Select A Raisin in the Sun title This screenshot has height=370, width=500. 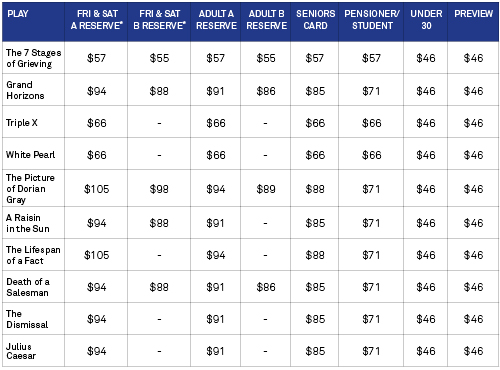click(x=28, y=223)
